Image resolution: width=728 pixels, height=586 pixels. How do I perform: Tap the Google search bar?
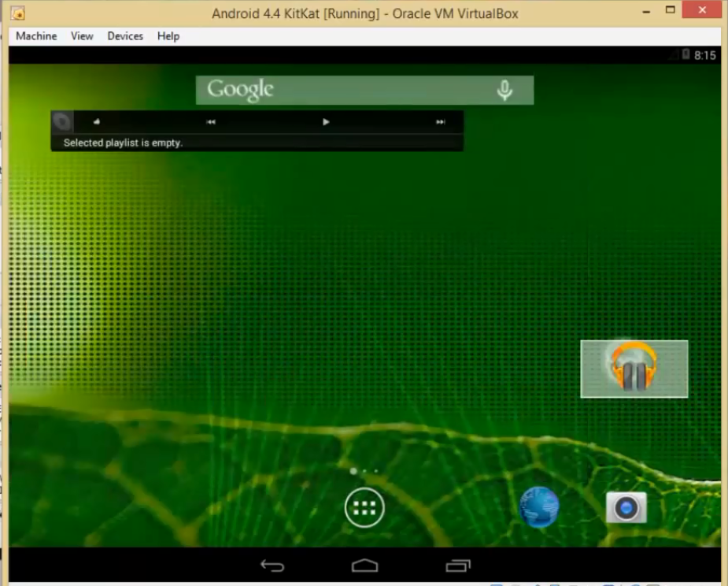click(364, 90)
